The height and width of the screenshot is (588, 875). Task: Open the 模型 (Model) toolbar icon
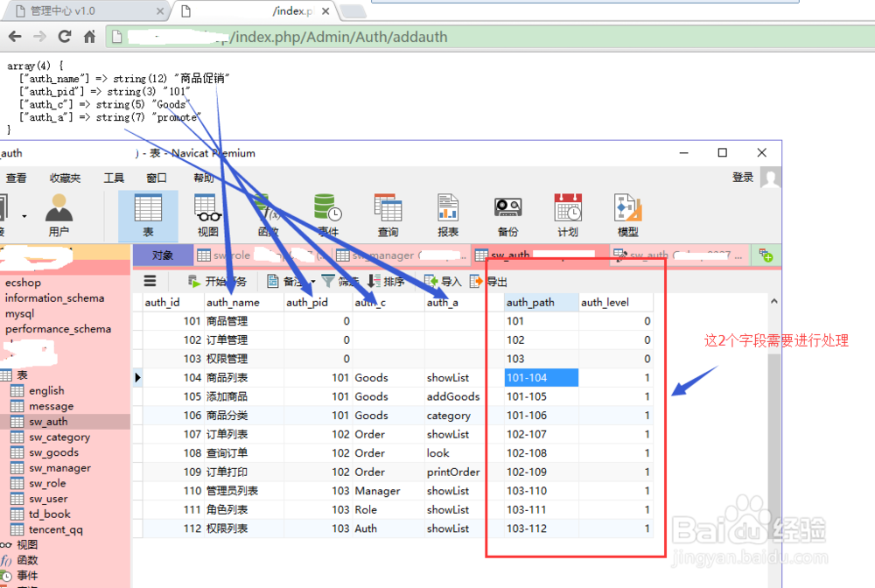click(x=627, y=215)
